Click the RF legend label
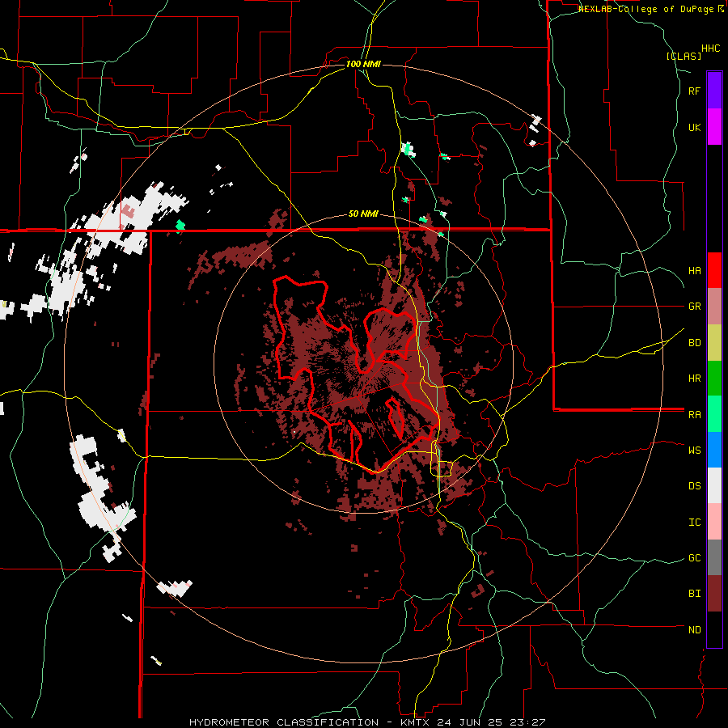The height and width of the screenshot is (728, 728). [694, 91]
